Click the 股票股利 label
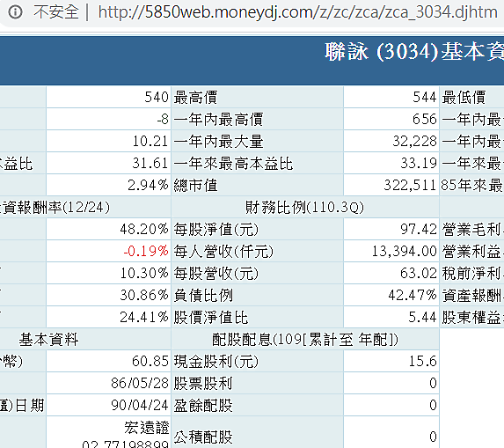504x448 pixels. [x=203, y=384]
